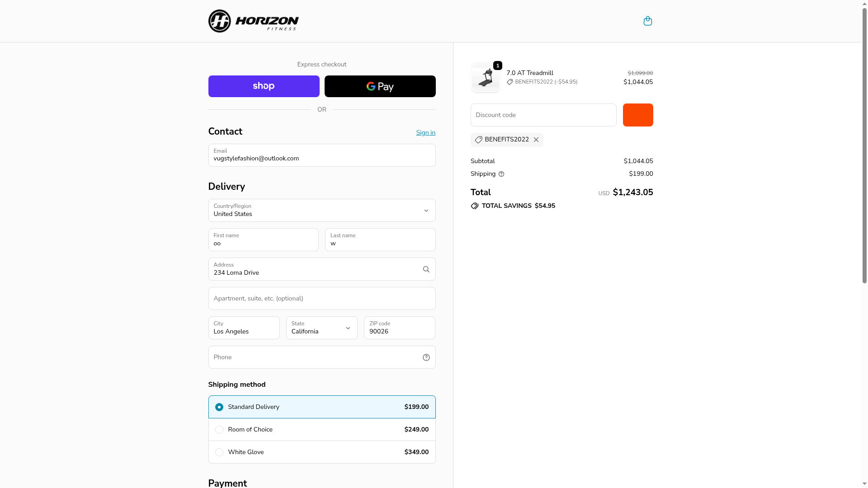The image size is (868, 488).
Task: Click the 7.0 AT Treadmill thumbnail
Action: coord(485,78)
